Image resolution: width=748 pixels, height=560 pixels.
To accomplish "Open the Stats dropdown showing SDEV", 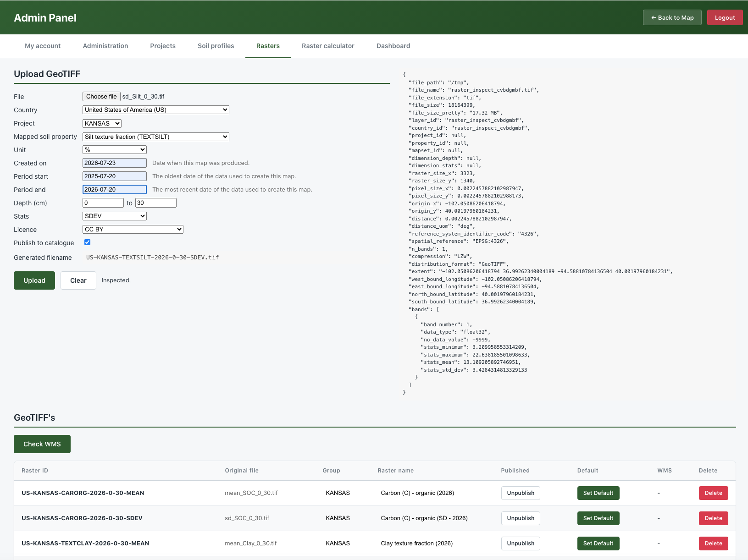I will click(x=115, y=216).
